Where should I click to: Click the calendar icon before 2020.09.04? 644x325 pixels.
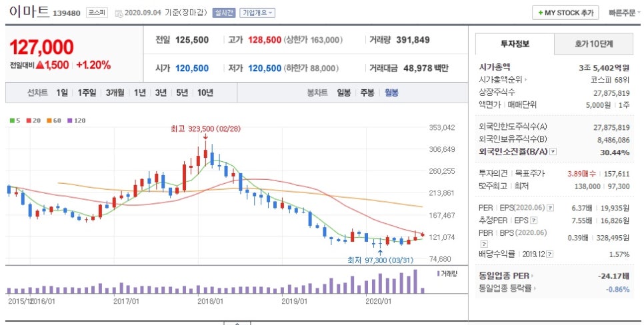coord(119,13)
